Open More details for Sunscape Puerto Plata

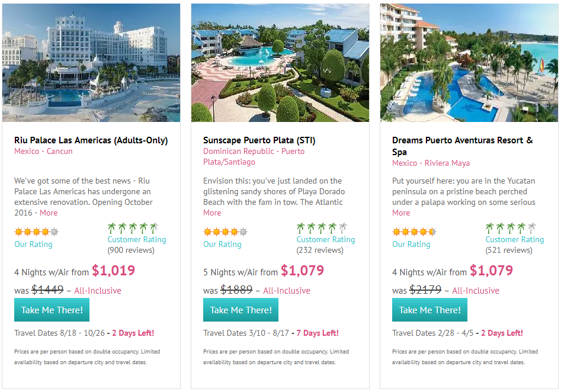[212, 213]
